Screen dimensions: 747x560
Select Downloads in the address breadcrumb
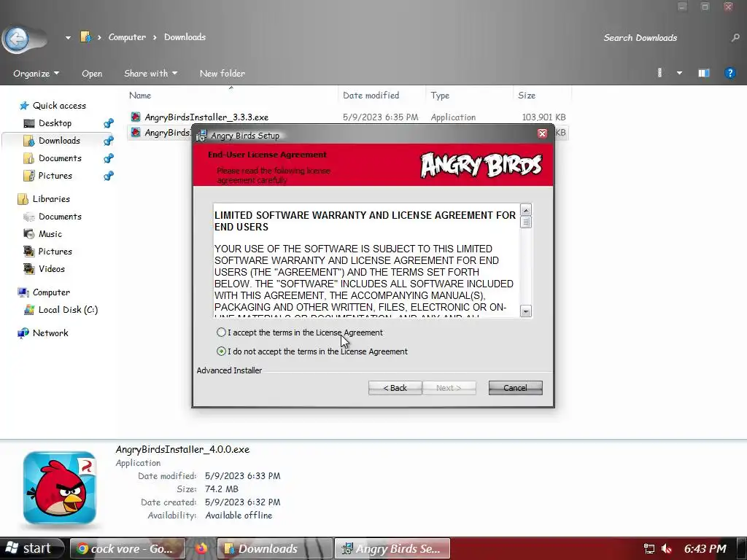click(x=185, y=37)
